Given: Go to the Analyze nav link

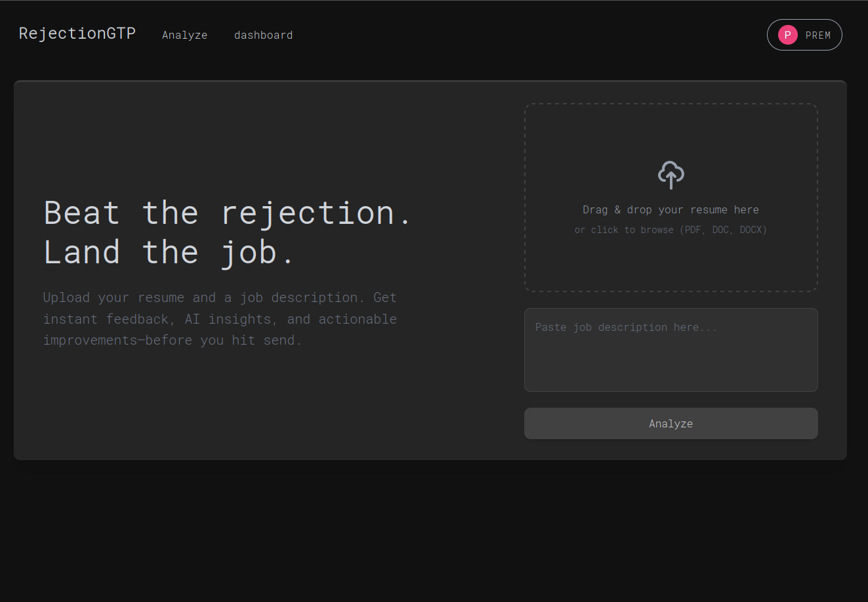Looking at the screenshot, I should click(185, 35).
